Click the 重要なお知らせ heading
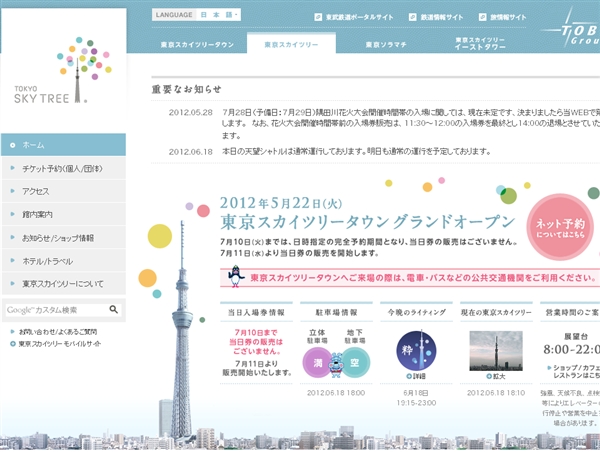 point(186,89)
